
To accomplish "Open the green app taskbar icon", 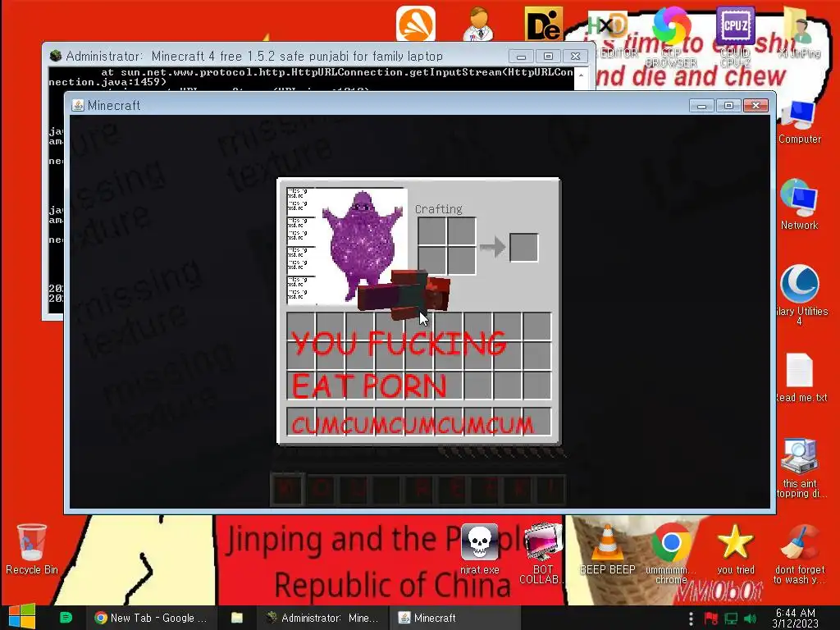I will click(66, 618).
